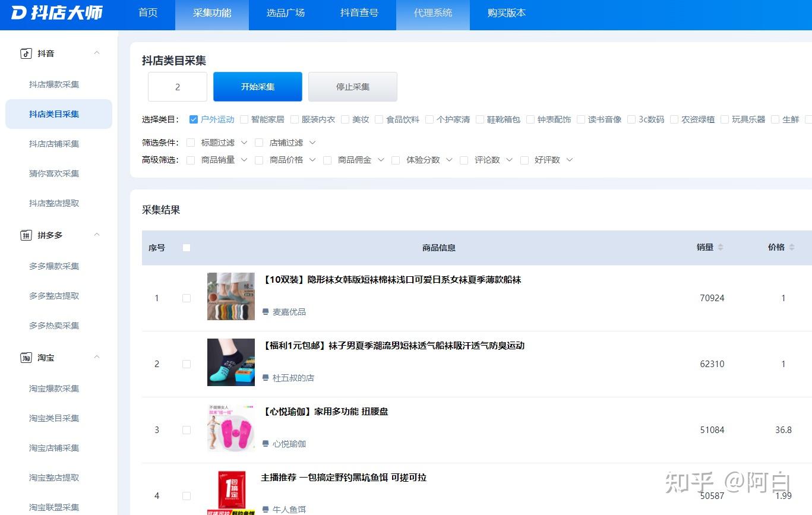The height and width of the screenshot is (515, 812).
Task: Select row 1 checkbox for 隐形袜
Action: tap(187, 298)
